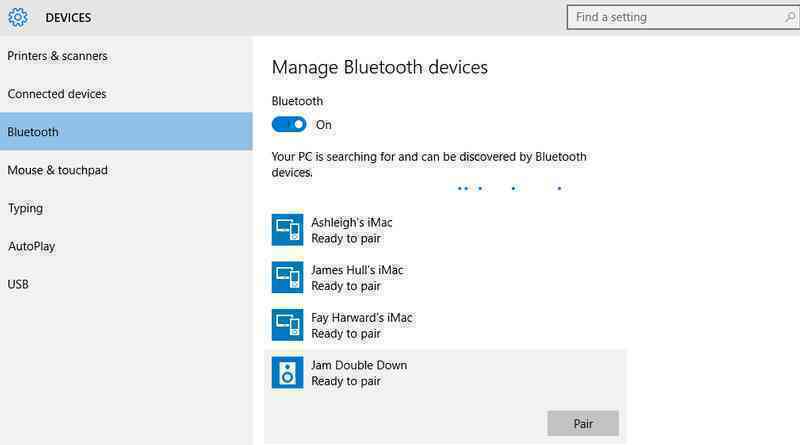Click Ready to pair under Ashleigh's iMac
The height and width of the screenshot is (445, 800).
346,239
